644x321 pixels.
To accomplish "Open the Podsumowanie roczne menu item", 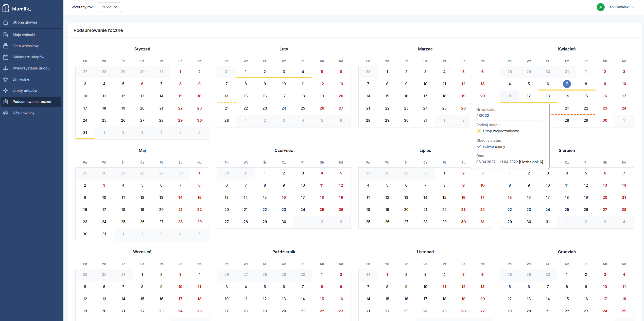I will click(32, 102).
